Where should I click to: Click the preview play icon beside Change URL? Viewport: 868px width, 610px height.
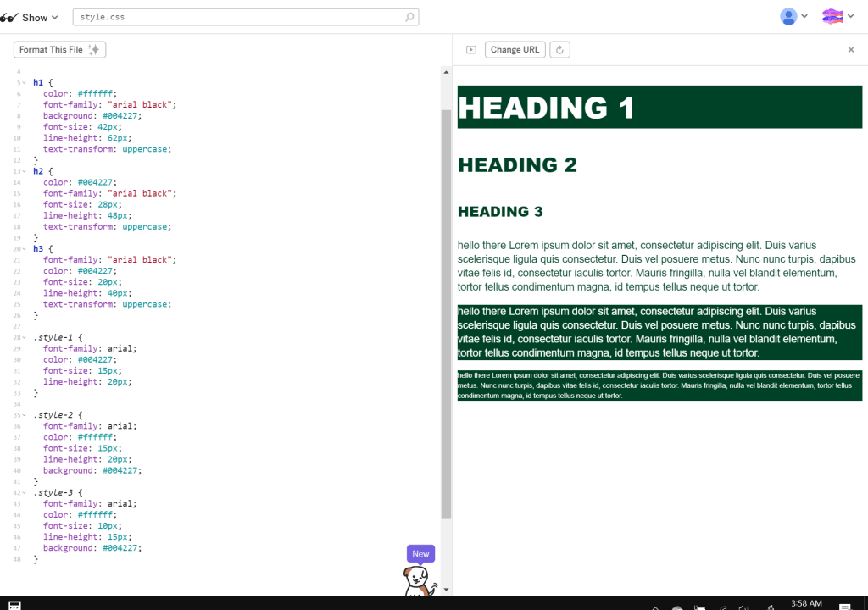(x=471, y=50)
